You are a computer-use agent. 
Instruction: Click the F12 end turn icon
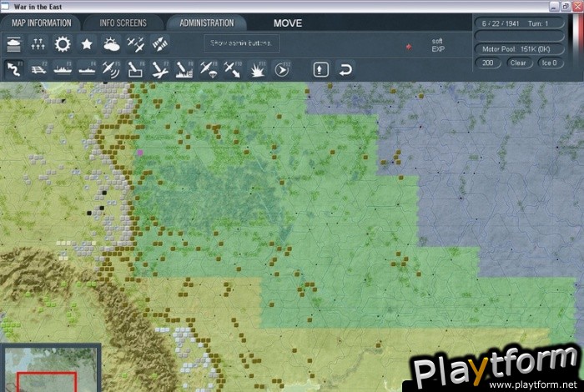pos(282,69)
